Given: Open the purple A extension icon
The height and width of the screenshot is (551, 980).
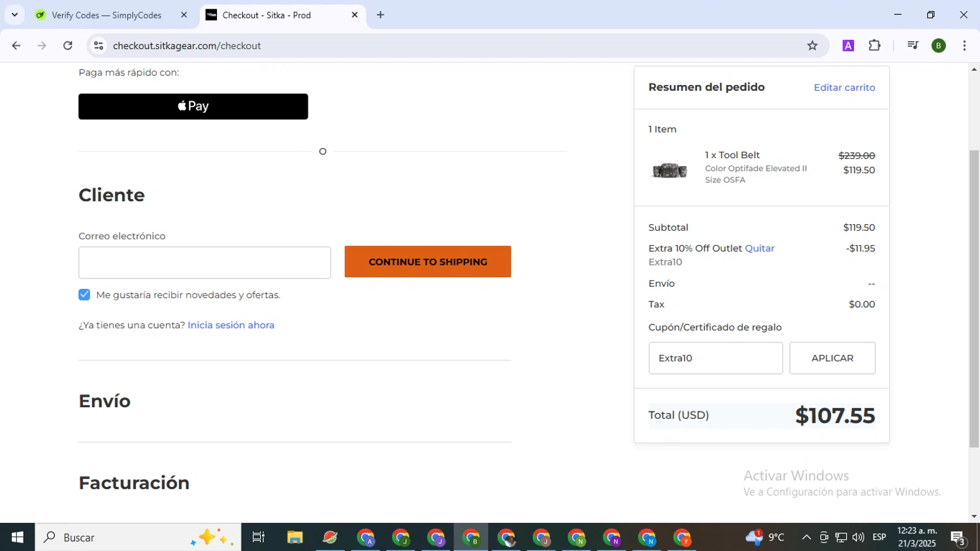Looking at the screenshot, I should (x=848, y=46).
